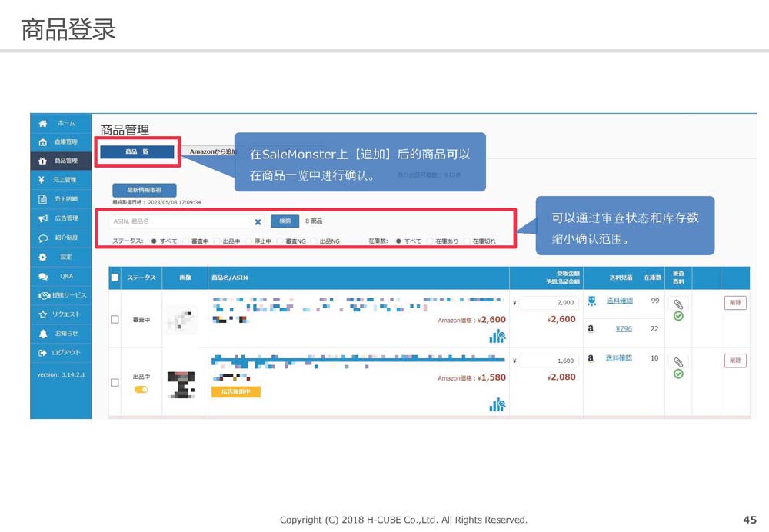The height and width of the screenshot is (532, 769).
Task: Tick checkbox for the 出品中 product row
Action: tap(115, 382)
